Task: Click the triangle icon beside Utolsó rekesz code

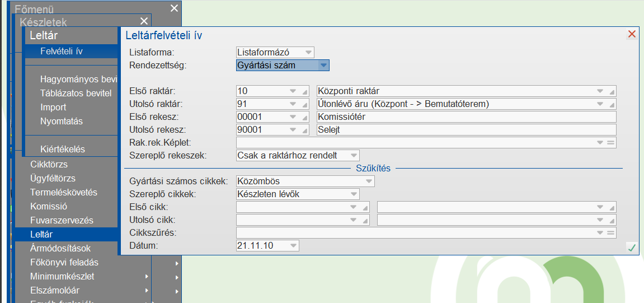Action: pyautogui.click(x=305, y=130)
